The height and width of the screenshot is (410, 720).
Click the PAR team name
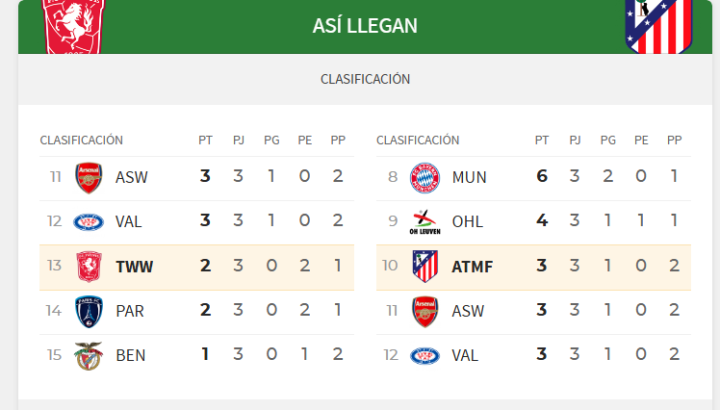[x=130, y=311]
